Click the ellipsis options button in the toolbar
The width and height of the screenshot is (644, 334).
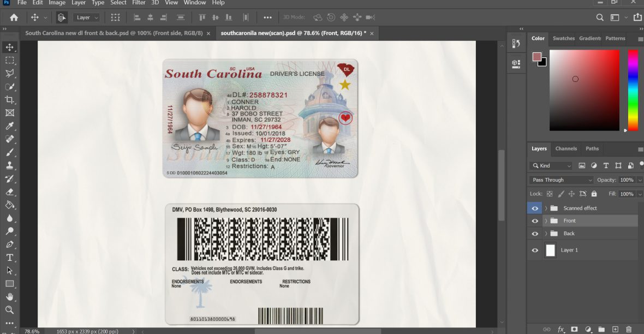coord(268,17)
